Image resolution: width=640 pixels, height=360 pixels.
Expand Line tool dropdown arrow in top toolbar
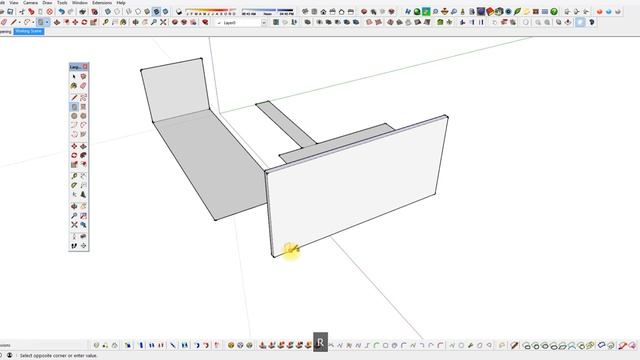tap(19, 22)
